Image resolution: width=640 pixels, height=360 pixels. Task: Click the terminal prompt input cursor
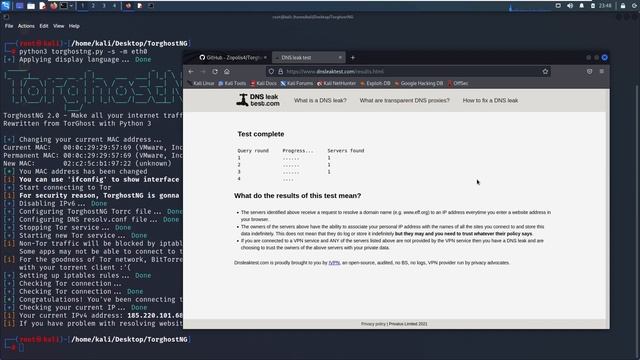[21, 347]
